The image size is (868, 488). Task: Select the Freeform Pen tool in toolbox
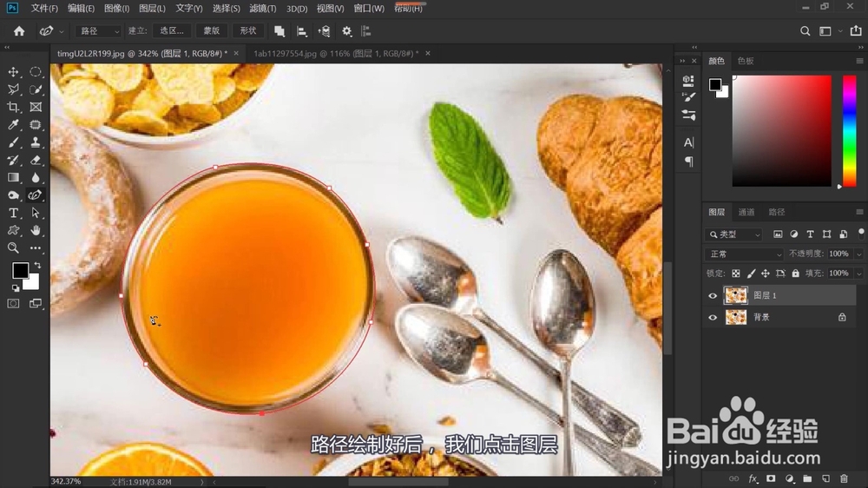tap(36, 195)
